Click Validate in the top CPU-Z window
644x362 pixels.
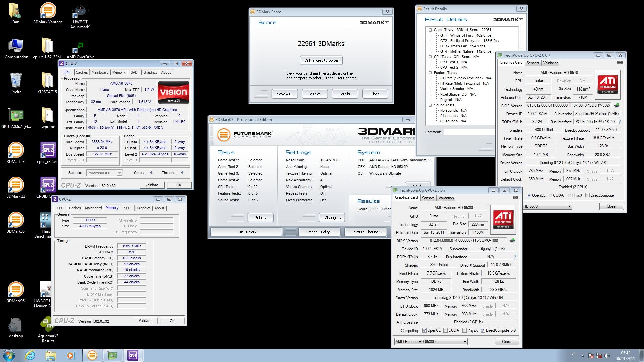coord(152,185)
